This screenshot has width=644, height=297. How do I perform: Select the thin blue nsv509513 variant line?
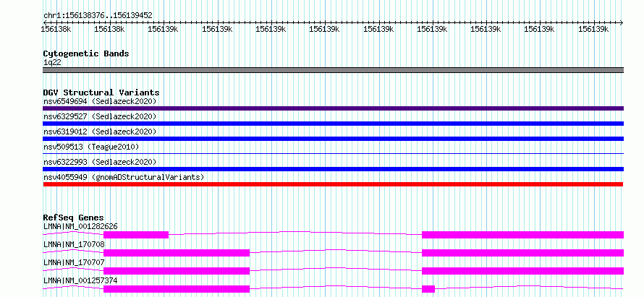tap(333, 154)
